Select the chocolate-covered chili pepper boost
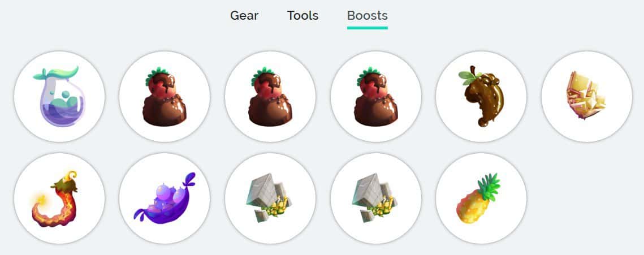Screen dimensions: 644x255 481,97
